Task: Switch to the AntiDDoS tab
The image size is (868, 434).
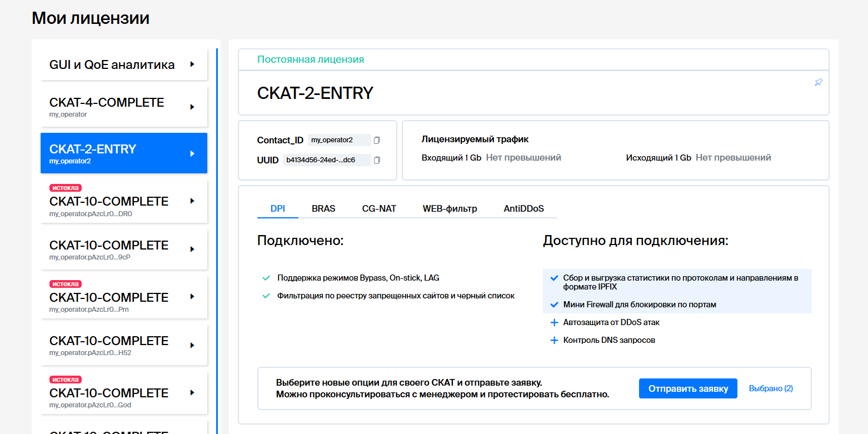Action: [523, 209]
